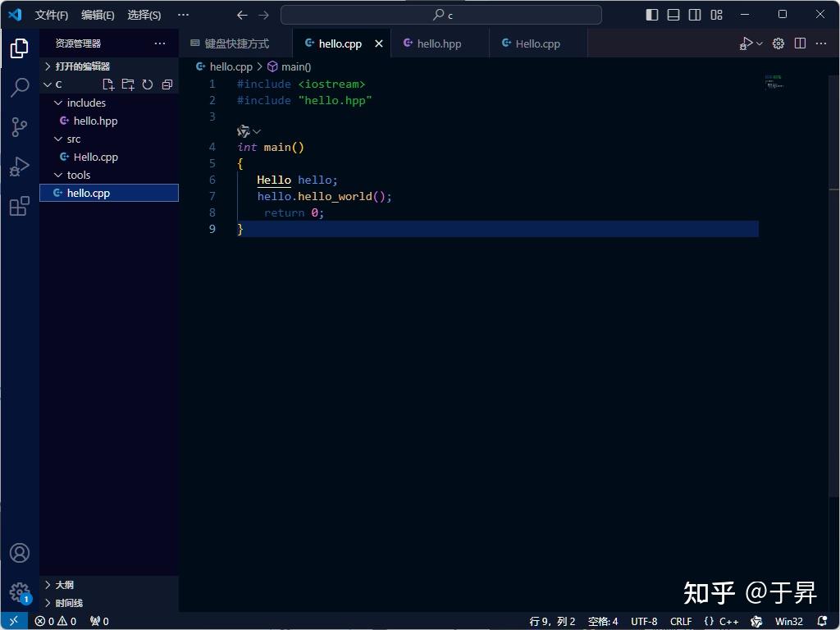Go back with the left arrow
840x630 pixels.
point(242,15)
